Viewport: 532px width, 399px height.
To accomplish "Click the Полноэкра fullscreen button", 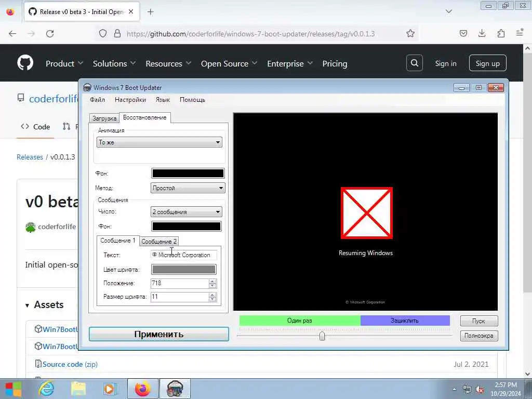I will pos(478,336).
